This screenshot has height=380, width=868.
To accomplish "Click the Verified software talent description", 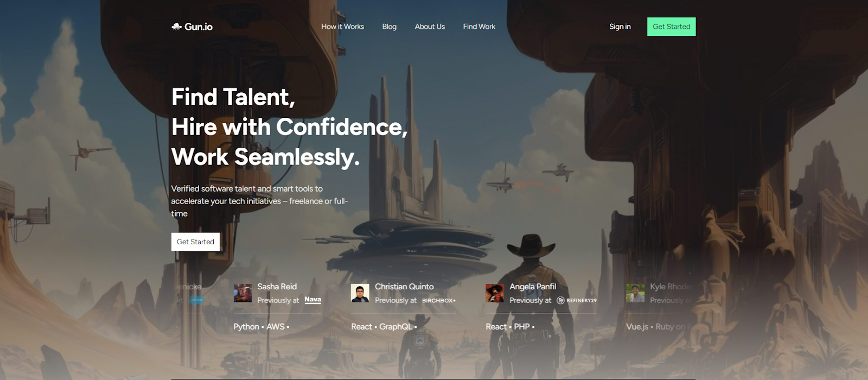I will pyautogui.click(x=259, y=201).
